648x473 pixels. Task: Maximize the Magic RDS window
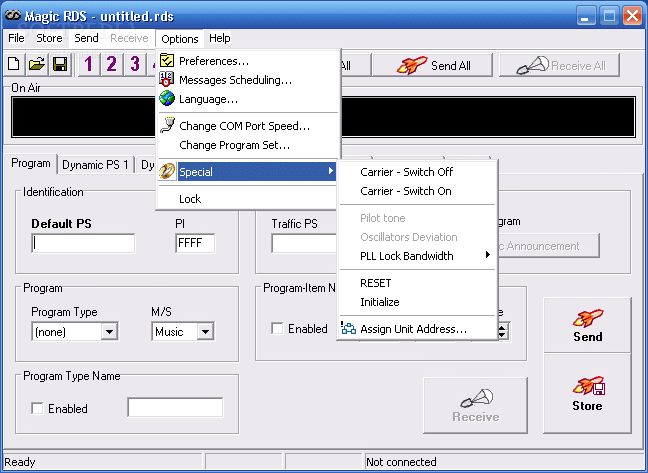pos(609,17)
